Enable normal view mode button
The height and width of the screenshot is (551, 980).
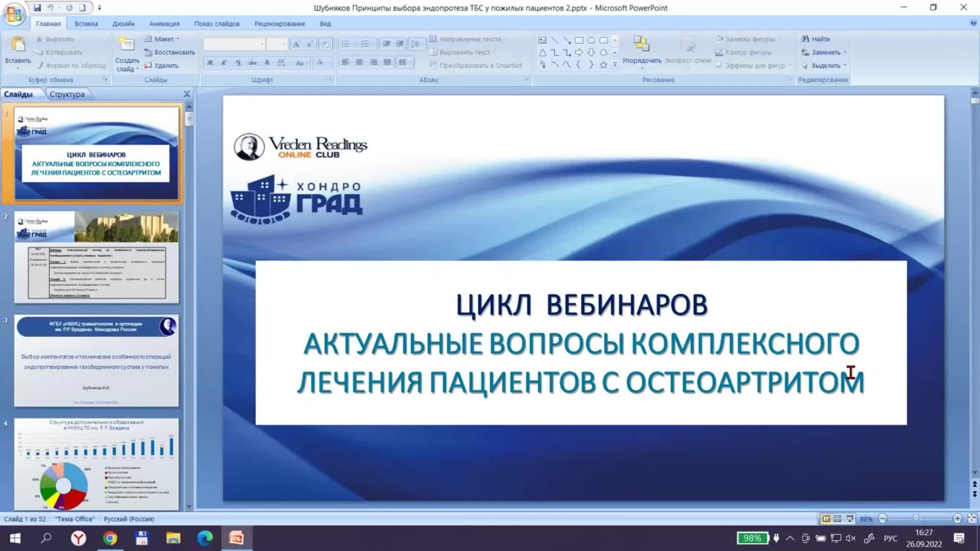826,518
